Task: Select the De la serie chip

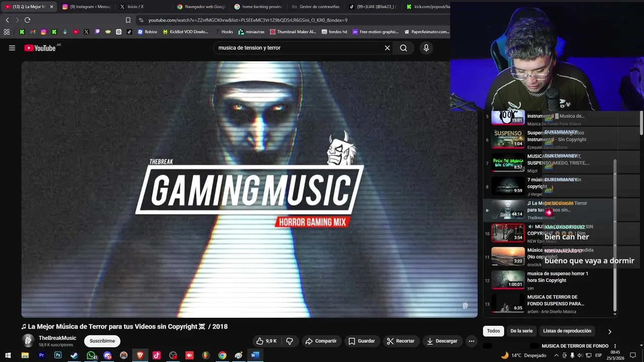Action: [521, 331]
